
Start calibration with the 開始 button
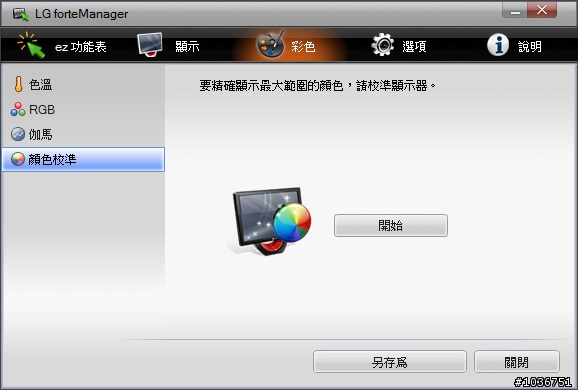pos(391,225)
